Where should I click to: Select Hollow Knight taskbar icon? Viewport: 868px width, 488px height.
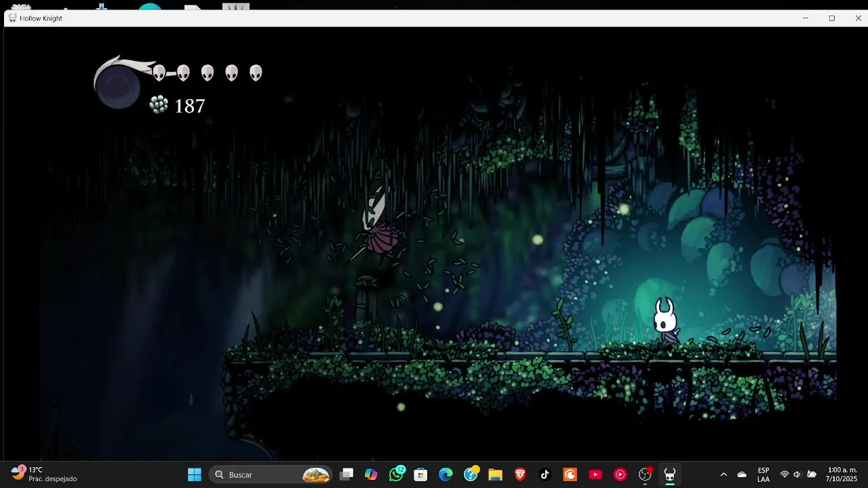[x=670, y=474]
